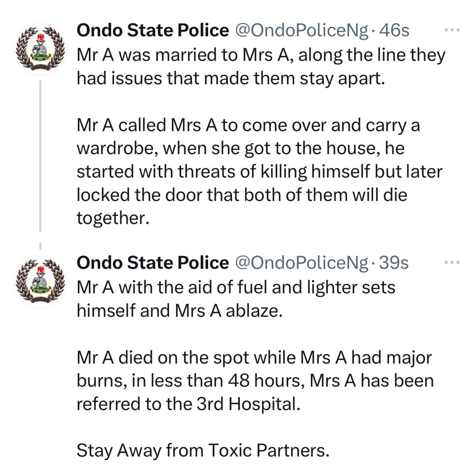Screen dimensions: 476x476
Task: Click the paragraph starting 'Mr A died on the spot'
Action: pos(255,380)
